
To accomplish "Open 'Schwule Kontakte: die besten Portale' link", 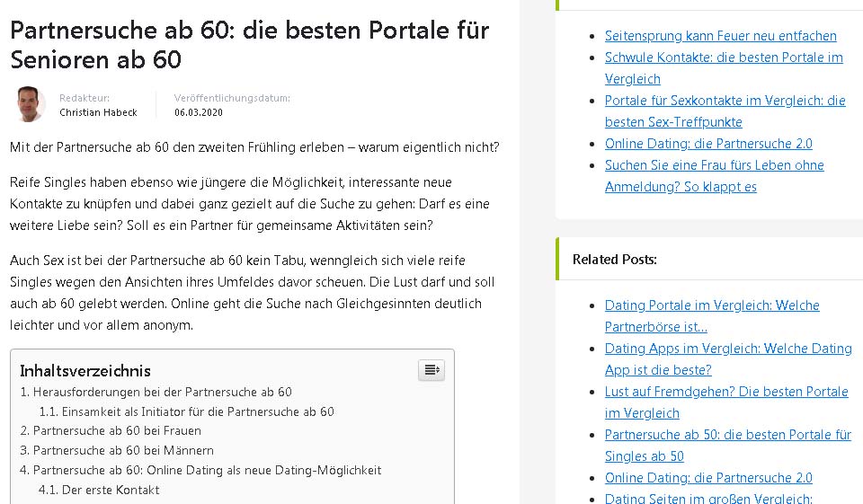I will pos(724,57).
